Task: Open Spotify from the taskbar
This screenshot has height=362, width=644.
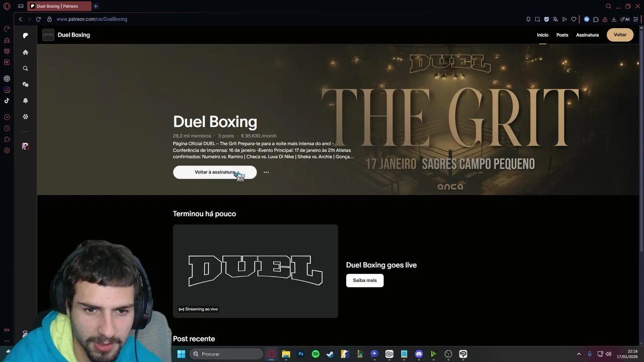Action: coord(315,354)
